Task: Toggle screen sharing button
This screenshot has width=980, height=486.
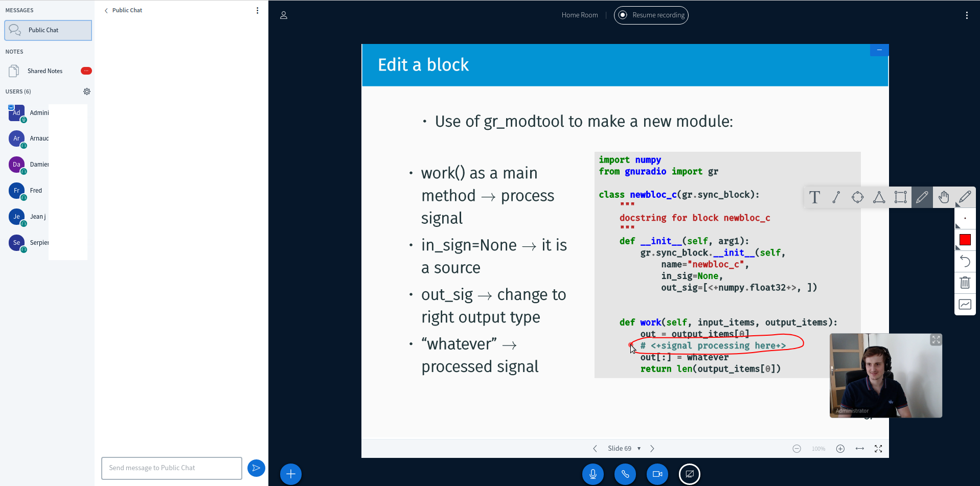Action: pyautogui.click(x=690, y=474)
